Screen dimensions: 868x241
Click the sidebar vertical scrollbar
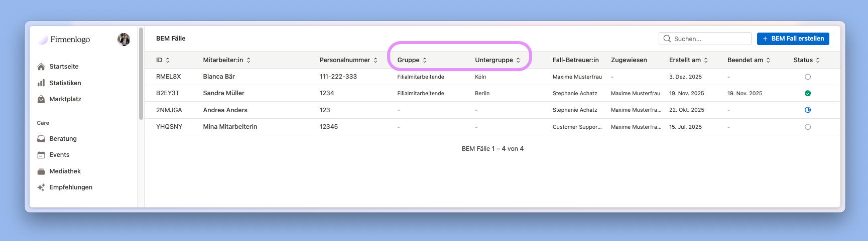tap(141, 74)
